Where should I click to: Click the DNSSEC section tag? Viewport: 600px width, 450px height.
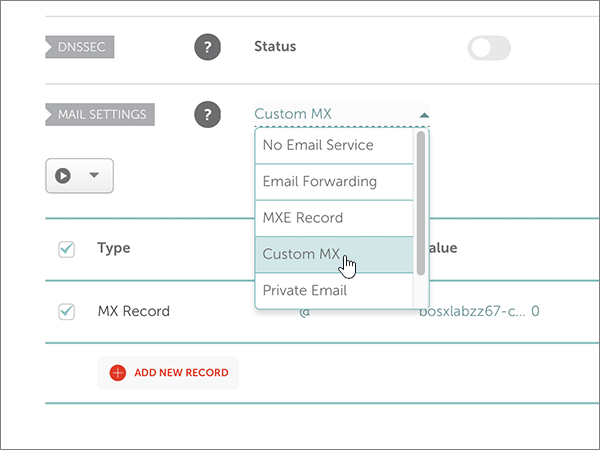[80, 47]
